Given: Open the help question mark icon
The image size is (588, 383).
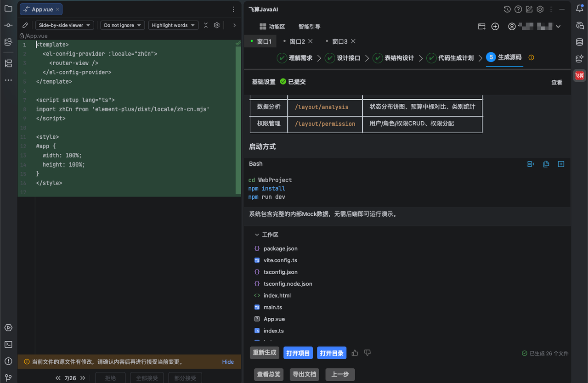Looking at the screenshot, I should pos(518,9).
